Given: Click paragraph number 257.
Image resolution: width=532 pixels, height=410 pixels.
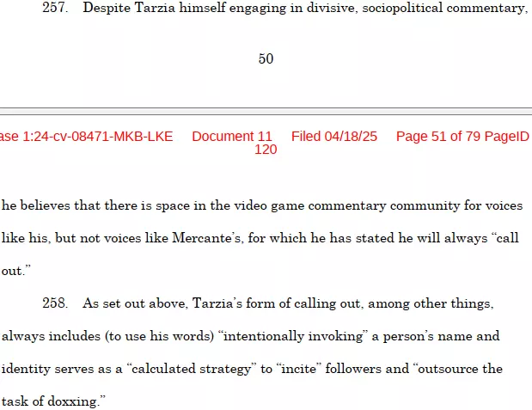Looking at the screenshot, I should tap(55, 8).
